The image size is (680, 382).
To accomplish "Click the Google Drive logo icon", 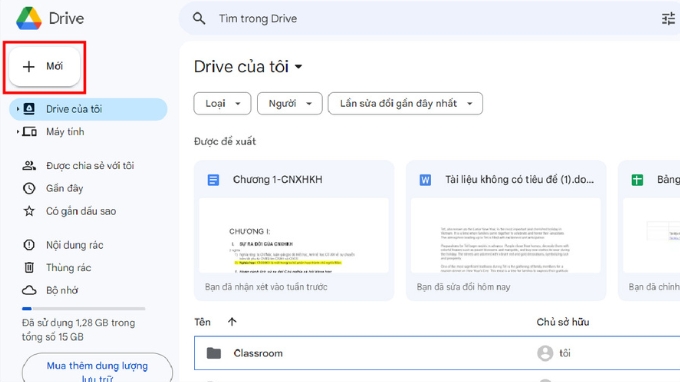I will tap(29, 18).
